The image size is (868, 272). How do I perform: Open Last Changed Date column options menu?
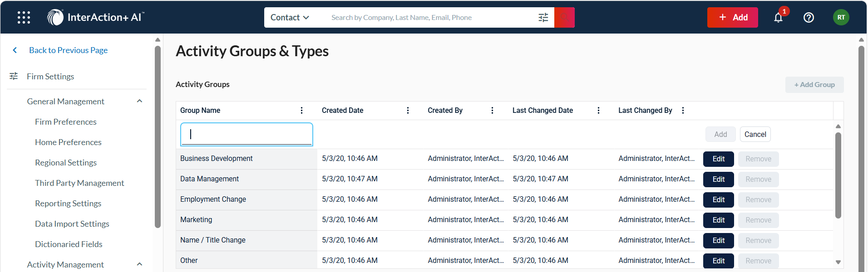click(598, 110)
